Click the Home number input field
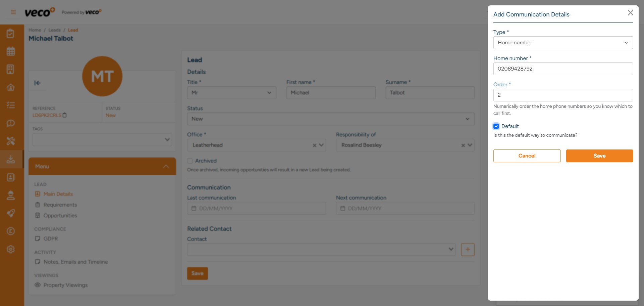 tap(563, 69)
